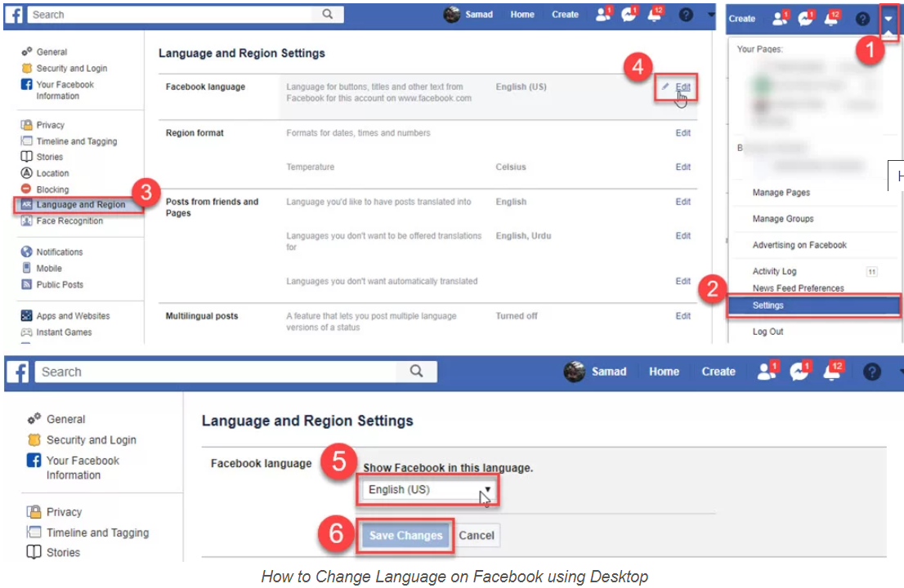Screen dimensions: 904x588
Task: Open notifications bell in account menu screenshot
Action: coord(831,19)
